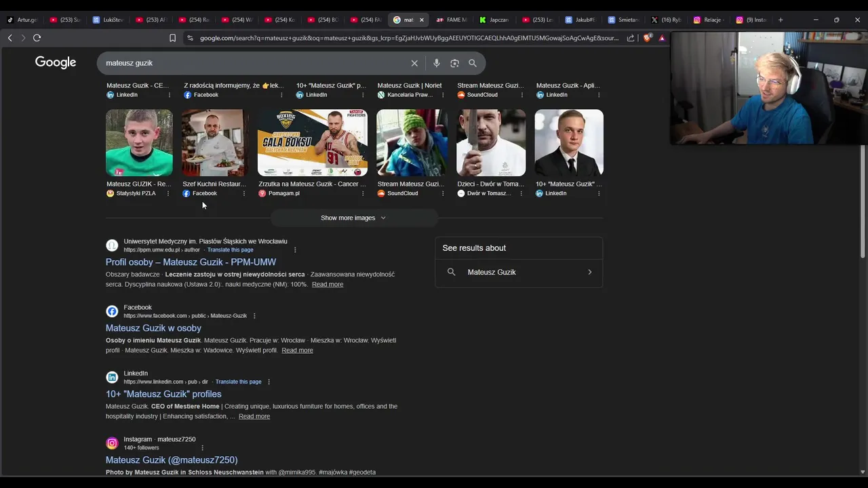The height and width of the screenshot is (488, 868).
Task: Open the Gala Boksu image thumbnail
Action: tap(313, 142)
